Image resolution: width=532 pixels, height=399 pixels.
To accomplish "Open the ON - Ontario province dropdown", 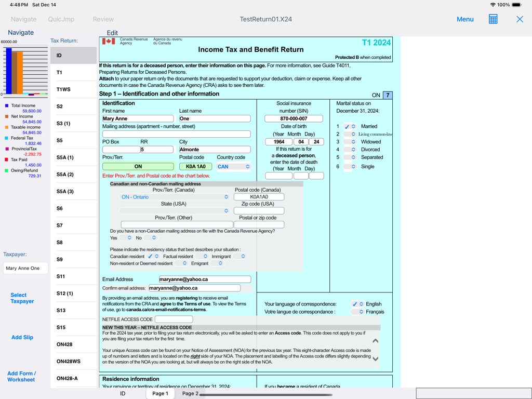I will [x=225, y=196].
